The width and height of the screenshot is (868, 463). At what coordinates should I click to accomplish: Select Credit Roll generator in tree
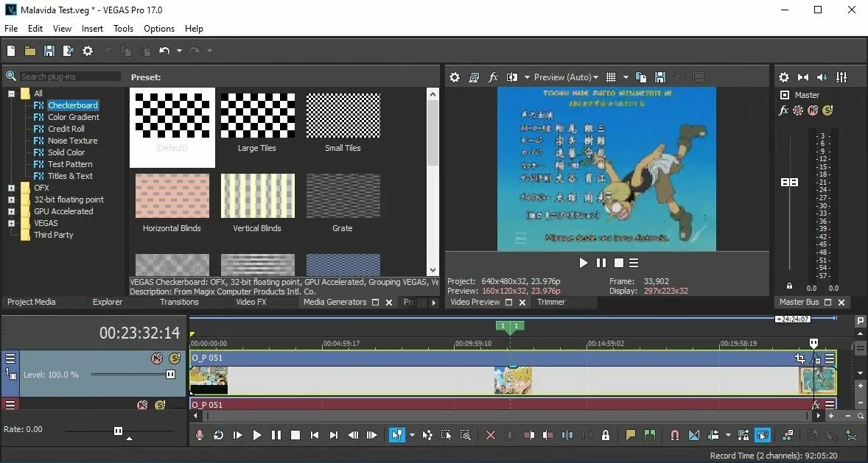pyautogui.click(x=66, y=129)
